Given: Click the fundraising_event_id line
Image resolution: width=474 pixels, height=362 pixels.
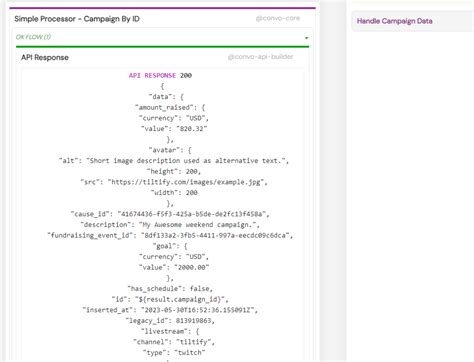Looking at the screenshot, I should [170, 235].
